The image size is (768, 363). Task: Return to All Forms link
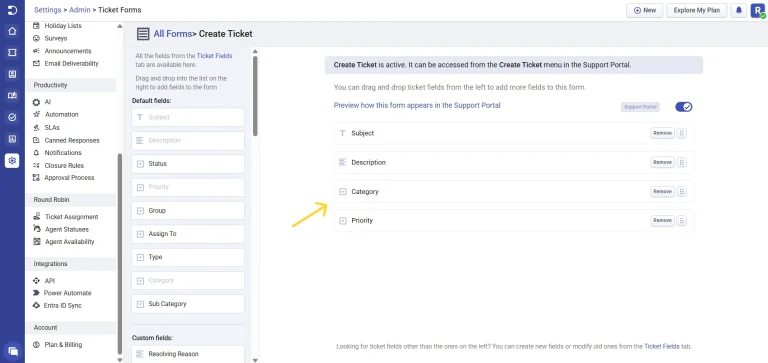172,34
